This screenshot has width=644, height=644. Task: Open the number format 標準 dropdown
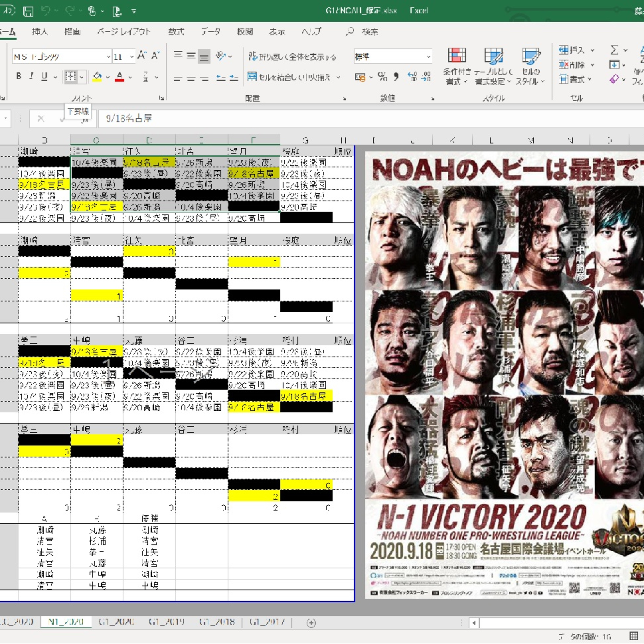428,57
